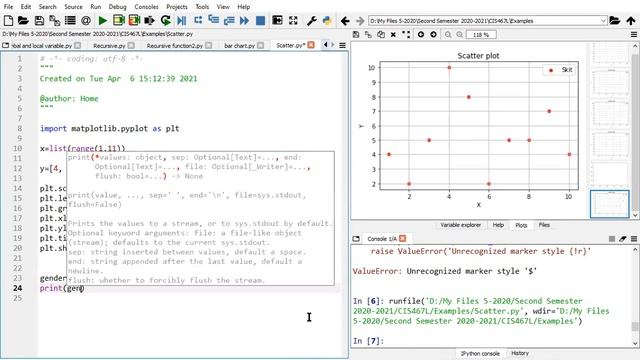This screenshot has height=360, width=640.
Task: Change to parent directory
Action: [631, 20]
